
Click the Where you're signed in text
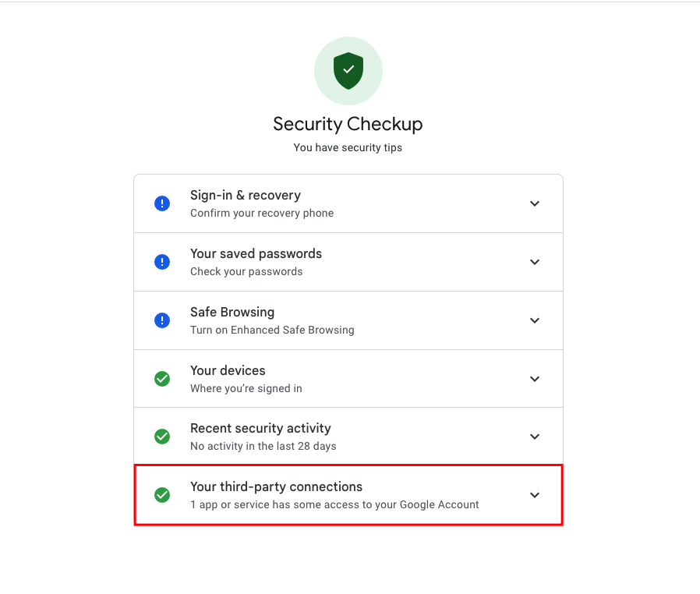(246, 388)
